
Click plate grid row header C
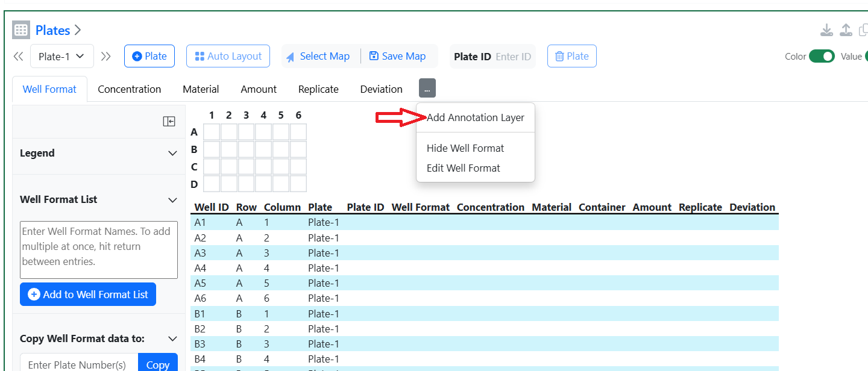[194, 167]
